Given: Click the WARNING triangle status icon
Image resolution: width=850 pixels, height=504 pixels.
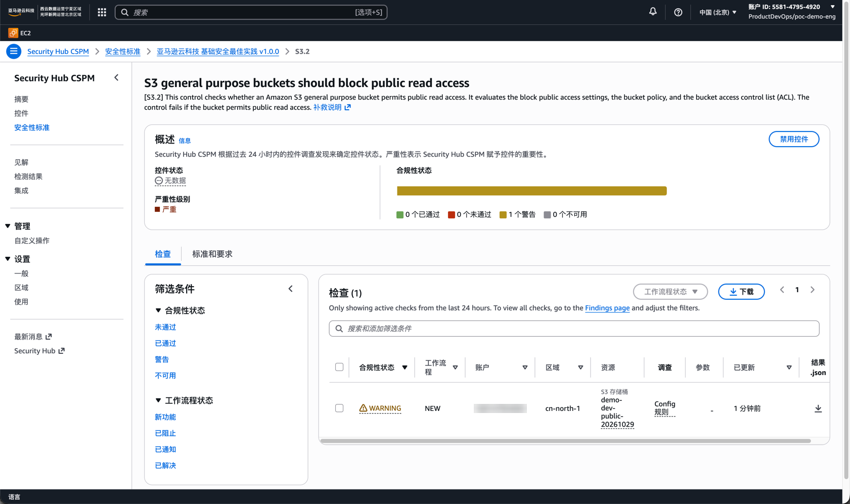Looking at the screenshot, I should point(363,408).
